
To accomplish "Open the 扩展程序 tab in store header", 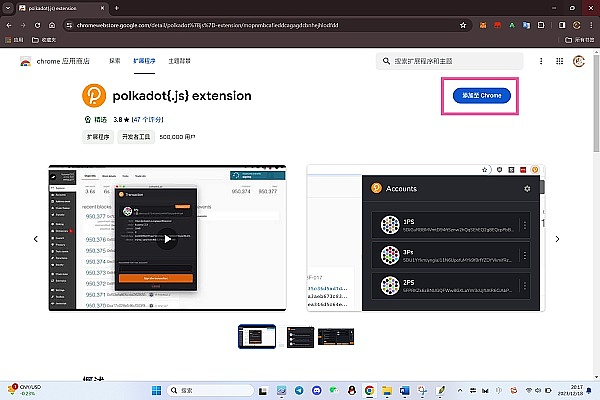I will [x=145, y=61].
